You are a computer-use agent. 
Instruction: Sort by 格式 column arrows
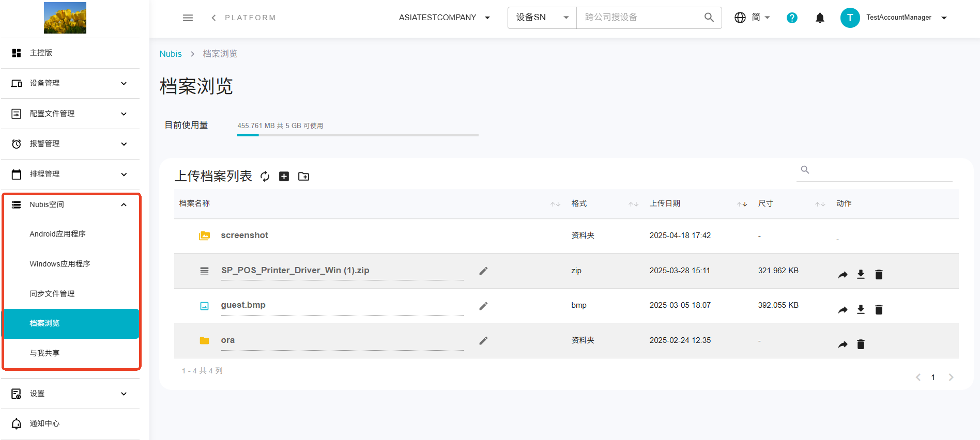pos(633,204)
